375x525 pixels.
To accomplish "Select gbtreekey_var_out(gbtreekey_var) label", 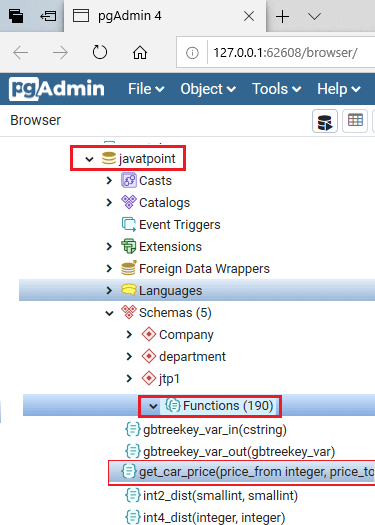I will 239,452.
